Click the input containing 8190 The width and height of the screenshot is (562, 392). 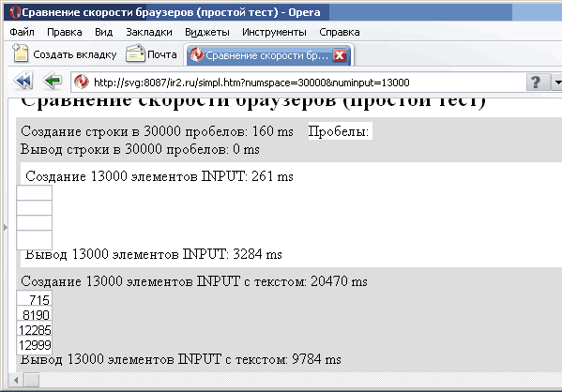tap(35, 313)
